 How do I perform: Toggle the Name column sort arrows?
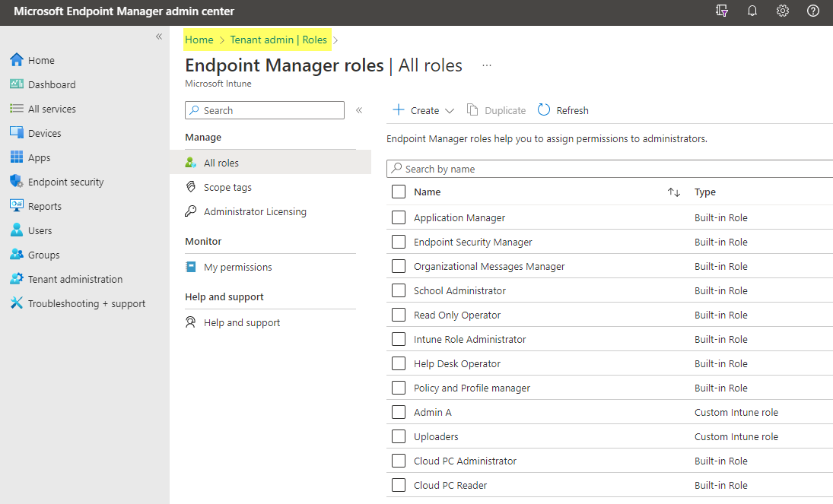coord(673,192)
